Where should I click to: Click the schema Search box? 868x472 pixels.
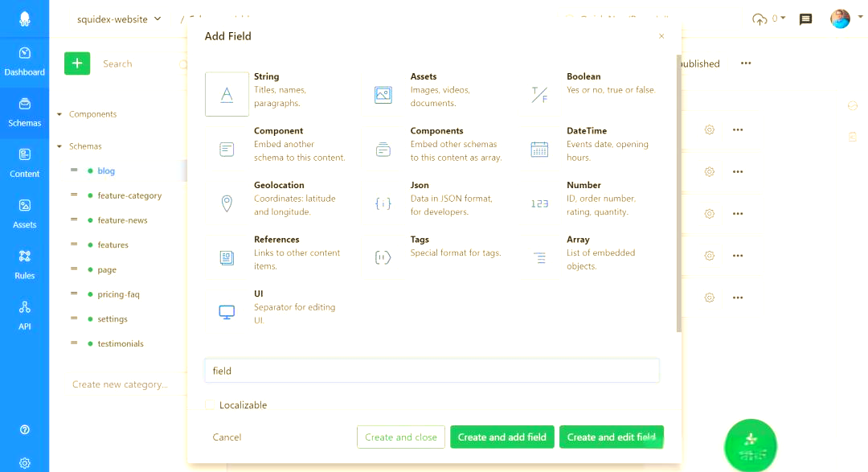[141, 64]
